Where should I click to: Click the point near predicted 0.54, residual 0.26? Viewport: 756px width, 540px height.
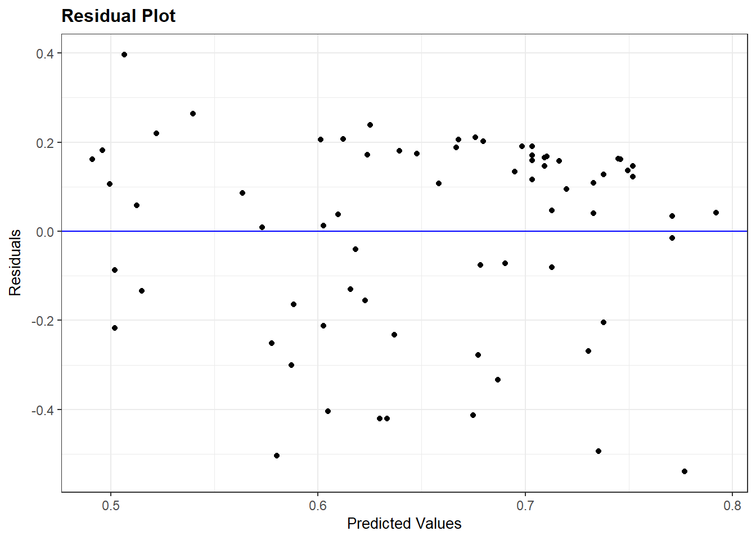(x=193, y=114)
